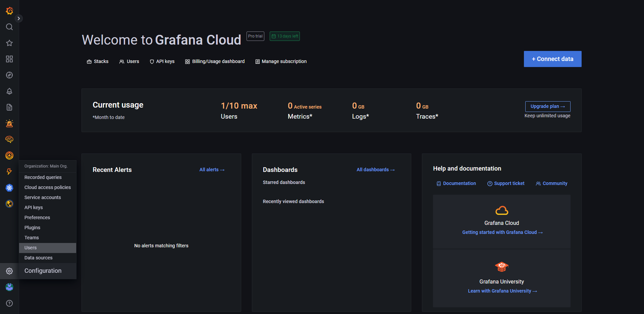The width and height of the screenshot is (644, 314).
Task: Open Preferences from Configuration menu
Action: tap(48, 217)
